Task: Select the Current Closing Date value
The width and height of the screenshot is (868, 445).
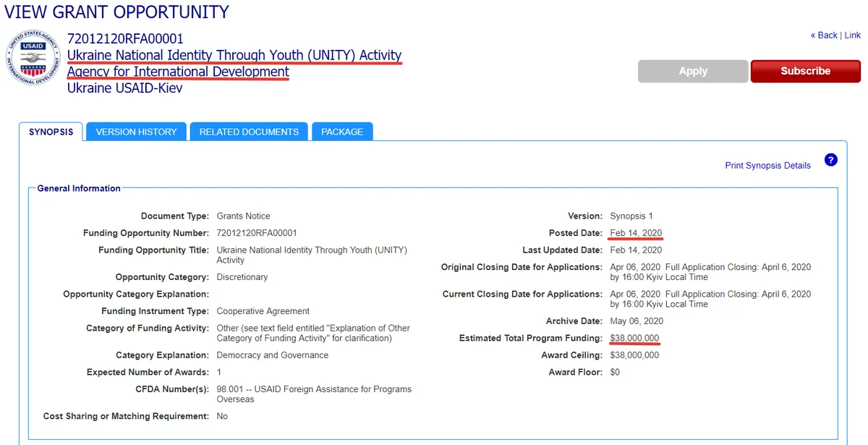Action: [710, 299]
